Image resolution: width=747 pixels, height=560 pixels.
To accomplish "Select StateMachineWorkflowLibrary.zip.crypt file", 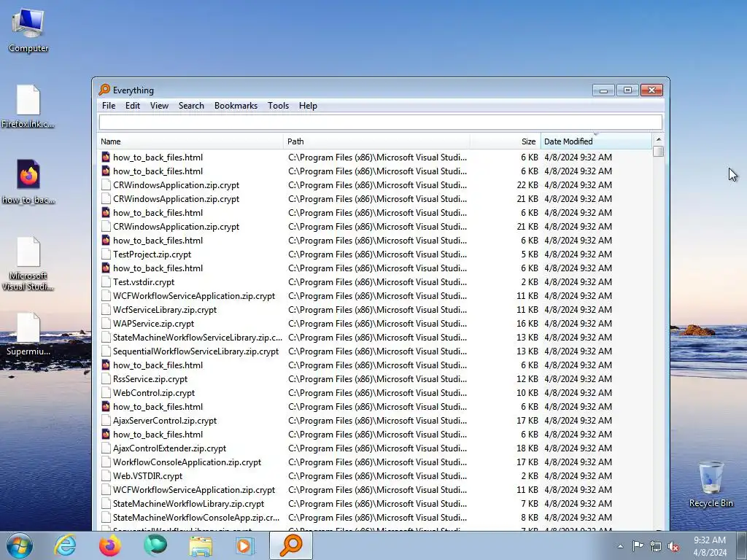I will 374,503.
